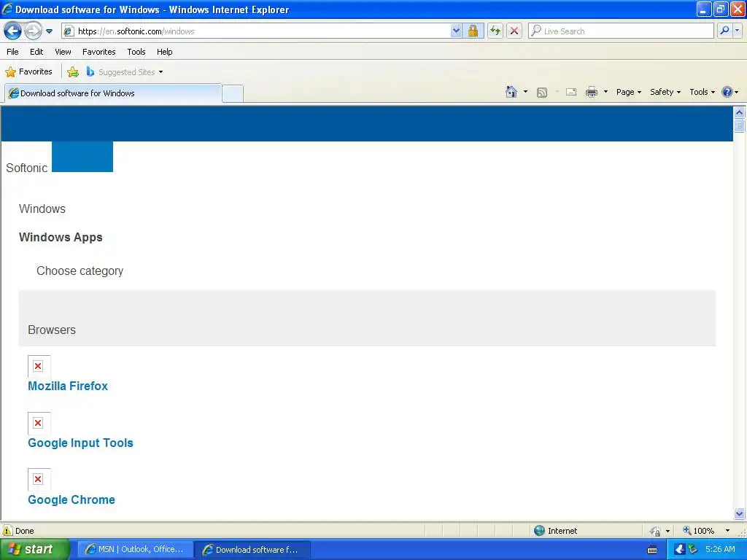Open the Tools command bar menu
The width and height of the screenshot is (747, 560).
tap(702, 92)
